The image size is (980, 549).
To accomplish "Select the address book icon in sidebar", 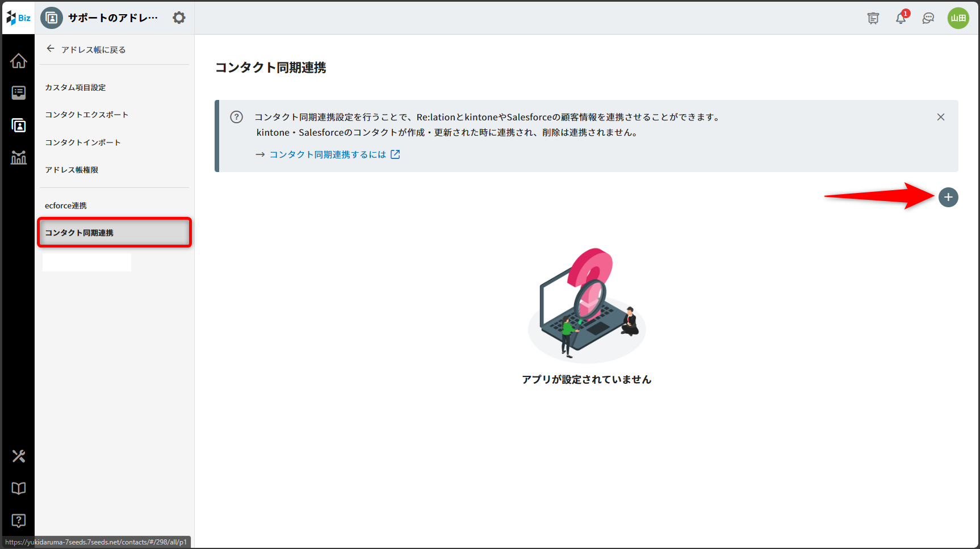I will tap(18, 125).
